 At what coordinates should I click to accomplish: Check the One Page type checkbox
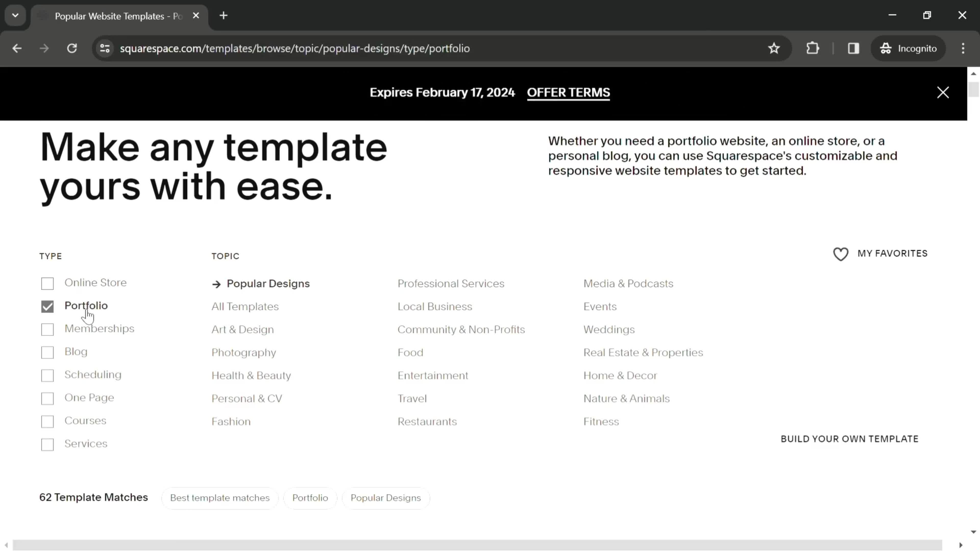(47, 398)
